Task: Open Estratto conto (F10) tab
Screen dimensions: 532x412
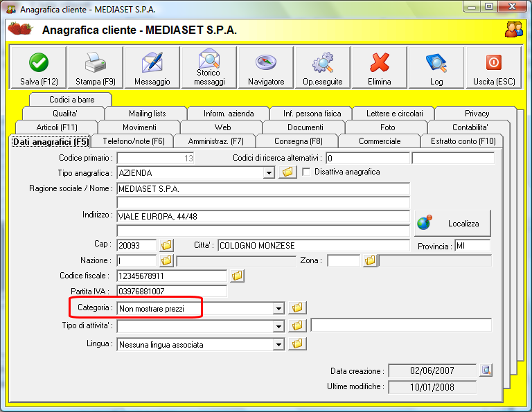Action: click(463, 141)
